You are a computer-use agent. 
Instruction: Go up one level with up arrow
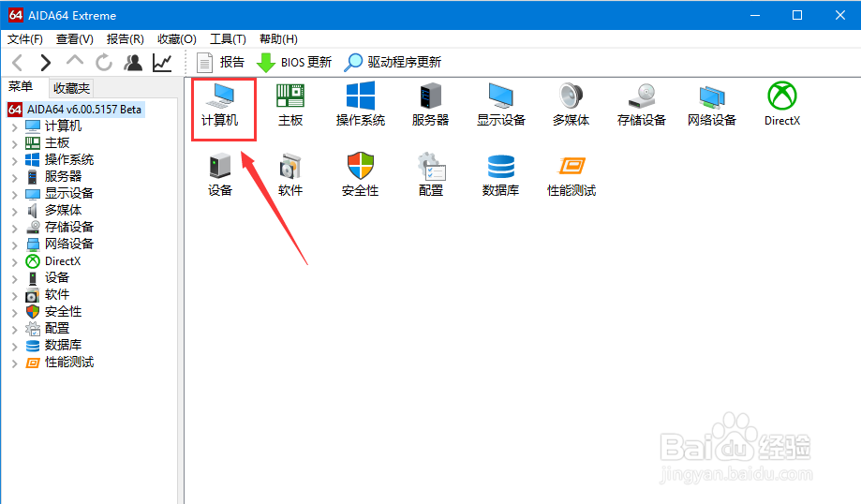[75, 60]
